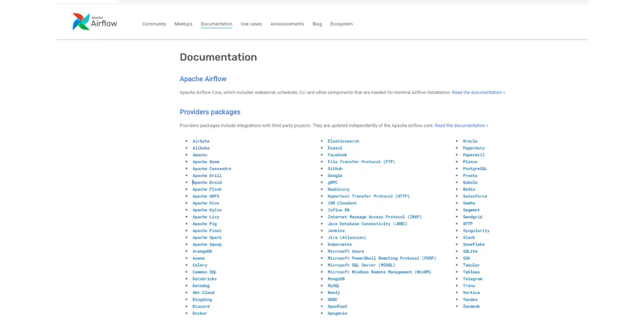Open Use cases in navigation
644x322 pixels.
coord(252,24)
